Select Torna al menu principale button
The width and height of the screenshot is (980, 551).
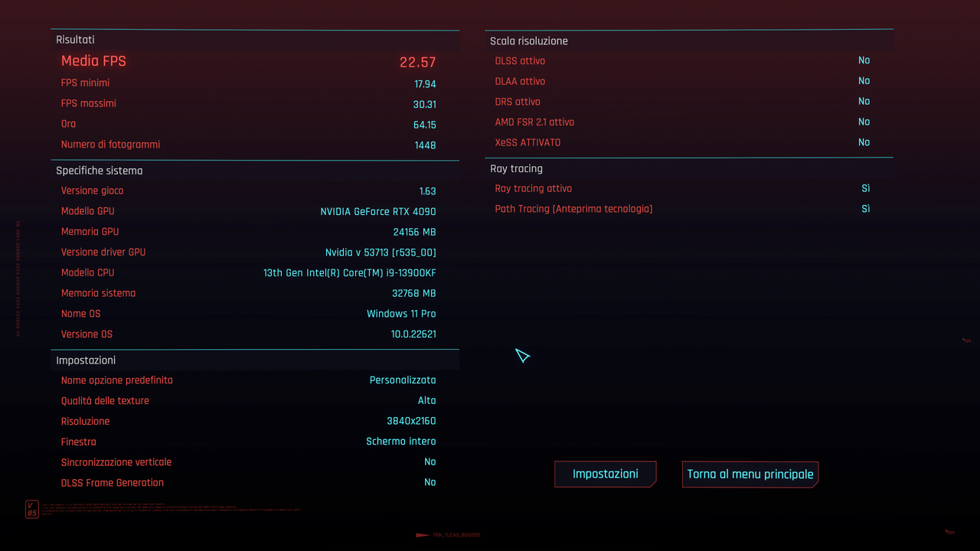750,474
